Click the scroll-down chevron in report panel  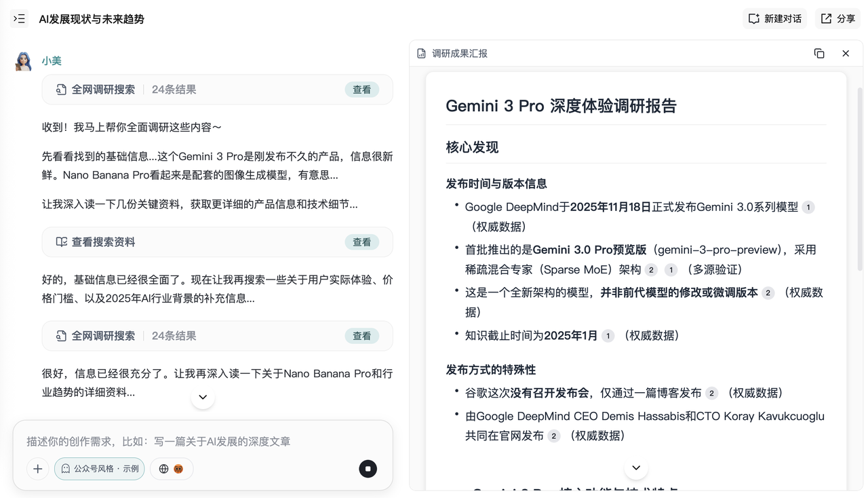tap(636, 467)
